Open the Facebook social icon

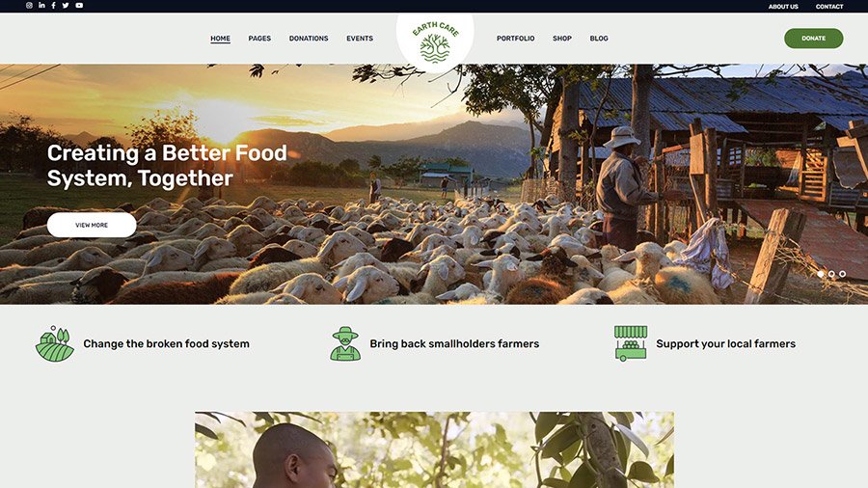point(54,5)
